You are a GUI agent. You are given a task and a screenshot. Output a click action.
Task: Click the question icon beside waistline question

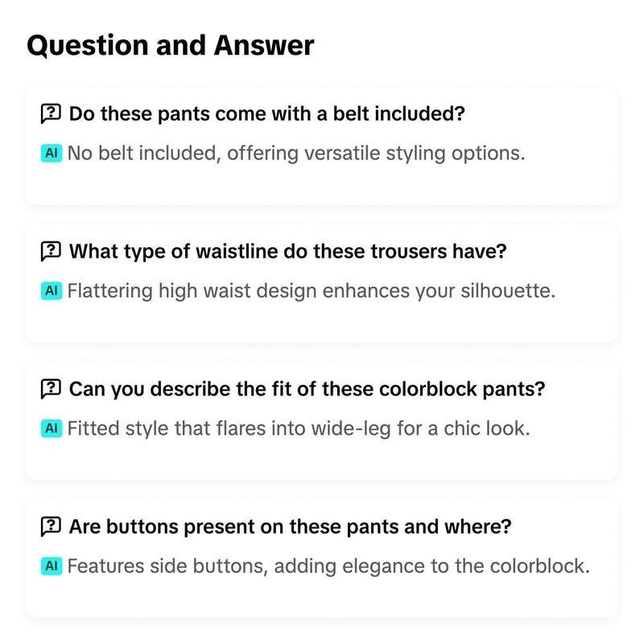pos(51,251)
